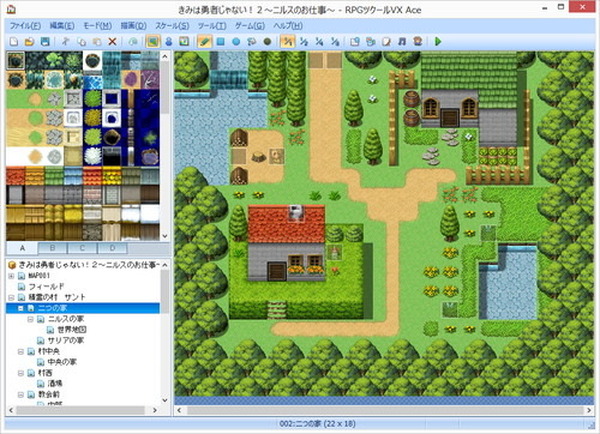Collapse the 教会前 tree node
This screenshot has height=434, width=600.
(x=21, y=394)
